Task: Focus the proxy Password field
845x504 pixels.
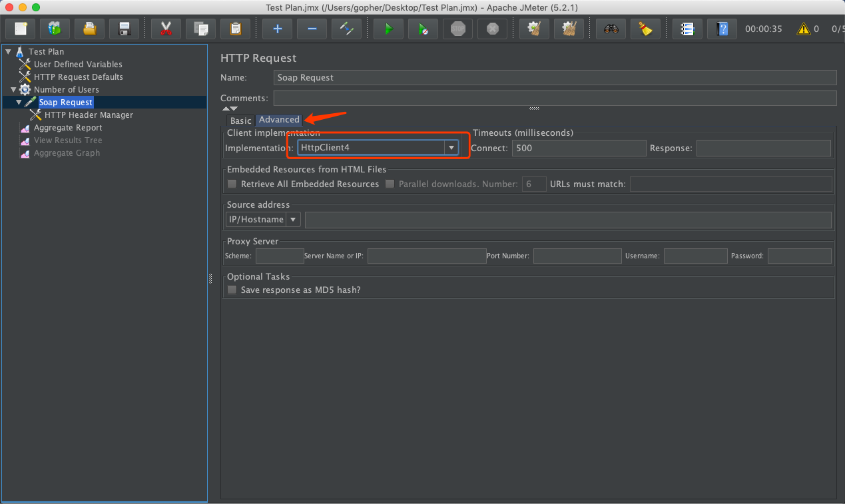Action: [800, 256]
